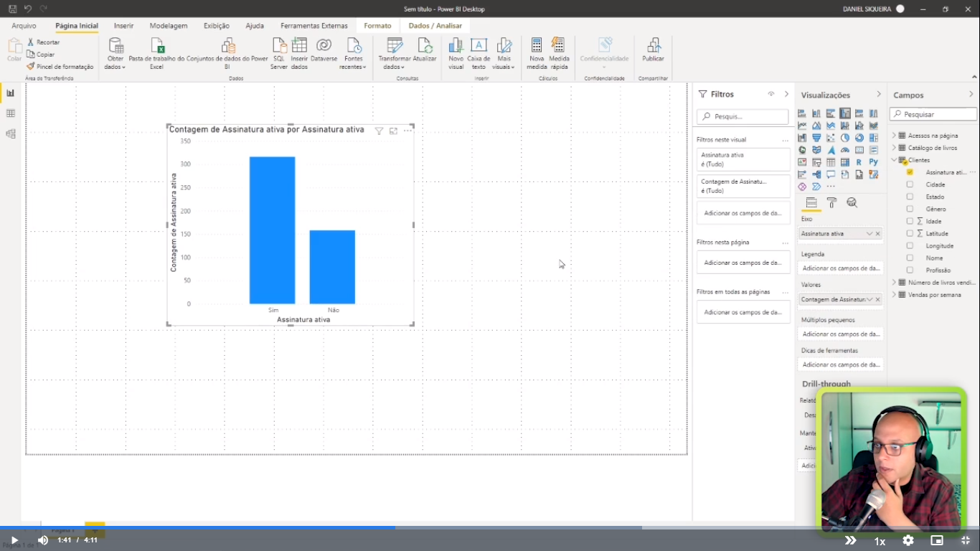Click the Pesquisar field in Campos
980x551 pixels.
[x=933, y=114]
